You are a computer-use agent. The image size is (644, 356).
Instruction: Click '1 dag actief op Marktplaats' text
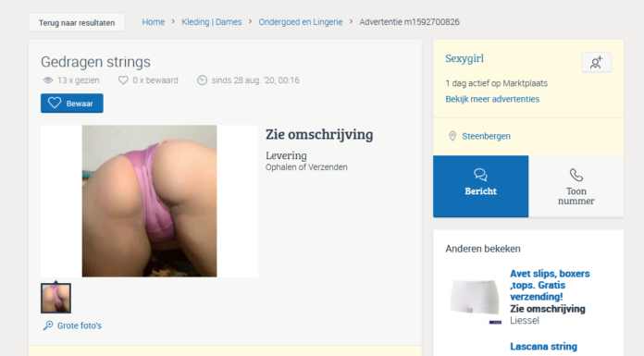pos(496,83)
